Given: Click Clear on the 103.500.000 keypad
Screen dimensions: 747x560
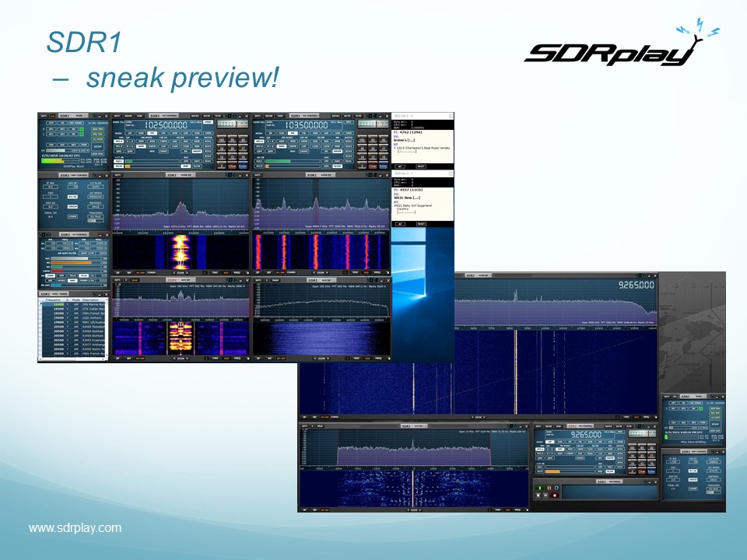Looking at the screenshot, I should click(373, 166).
